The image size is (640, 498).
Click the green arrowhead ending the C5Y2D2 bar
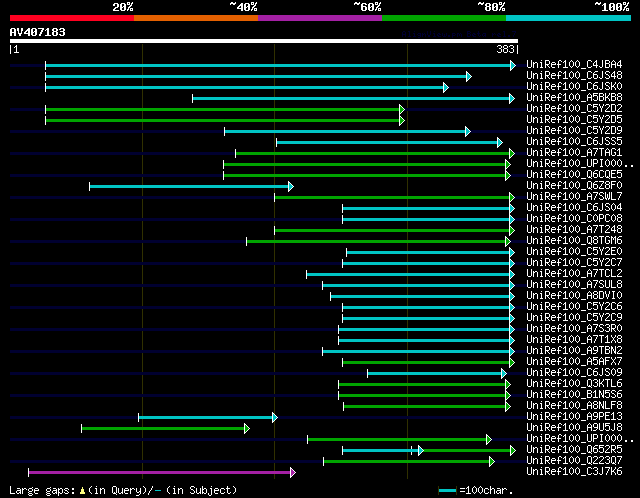[402, 109]
